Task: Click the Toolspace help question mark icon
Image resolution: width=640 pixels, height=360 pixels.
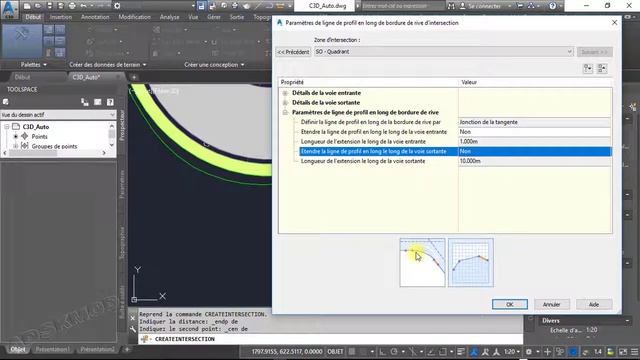Action: click(110, 102)
